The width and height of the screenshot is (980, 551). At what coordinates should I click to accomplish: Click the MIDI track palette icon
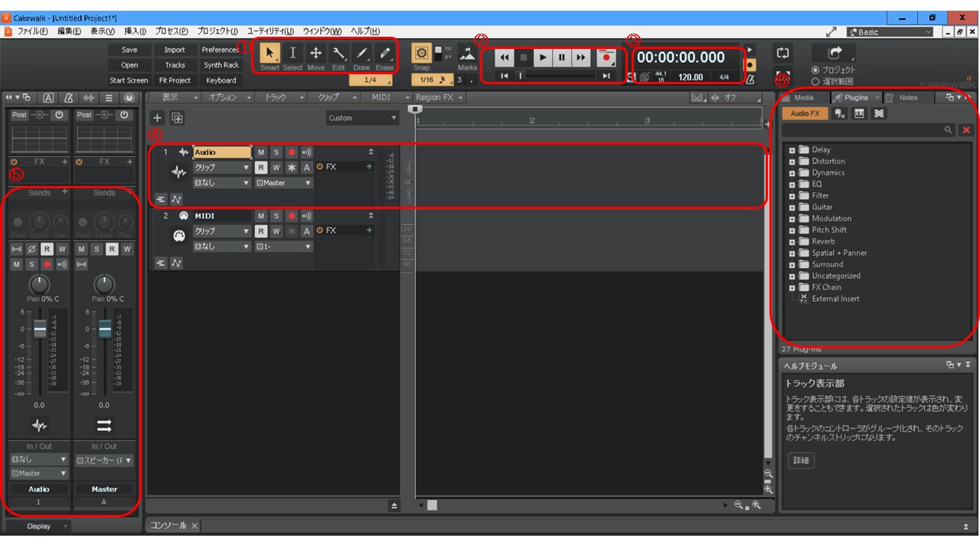(x=178, y=236)
